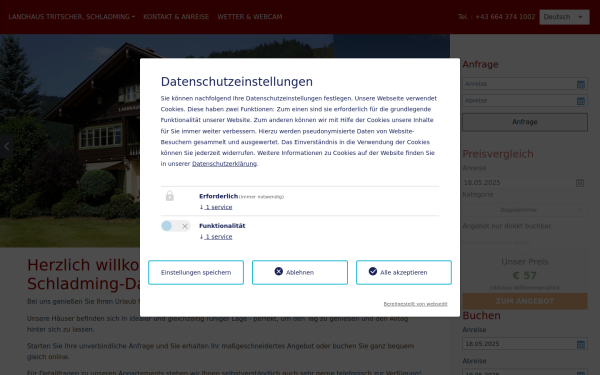Click the Erforderlich heading text
Image resolution: width=600 pixels, height=375 pixels.
click(x=218, y=196)
